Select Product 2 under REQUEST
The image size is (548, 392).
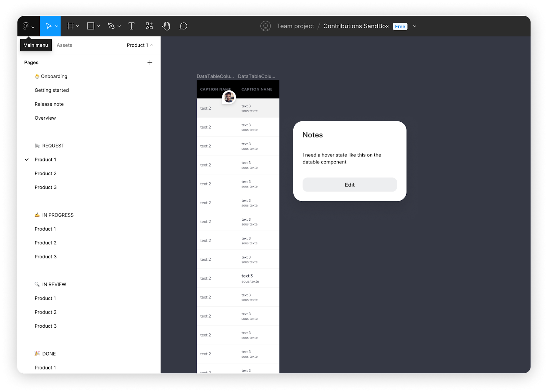pos(46,173)
